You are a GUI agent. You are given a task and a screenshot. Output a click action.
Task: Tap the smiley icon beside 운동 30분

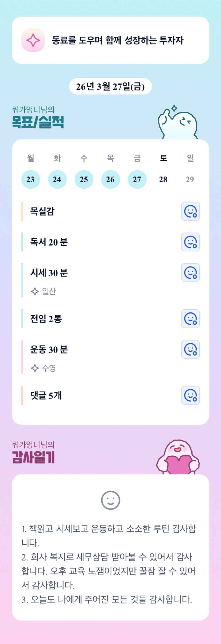click(x=190, y=349)
